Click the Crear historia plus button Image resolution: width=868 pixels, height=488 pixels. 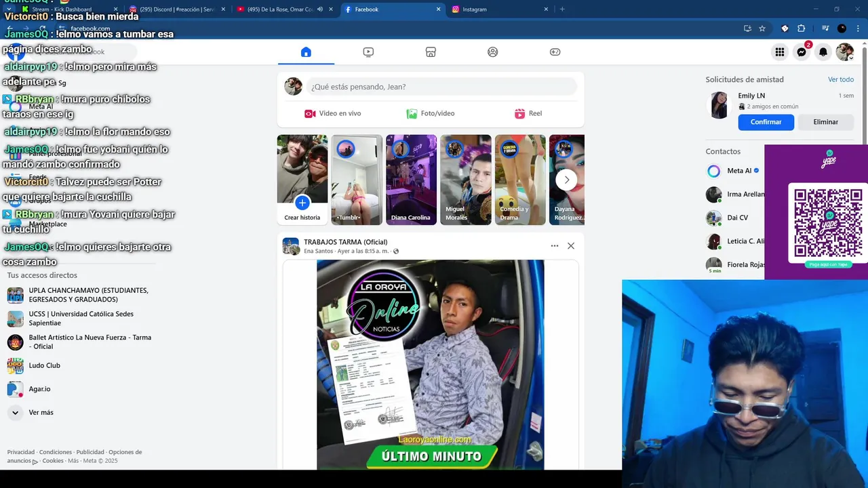pyautogui.click(x=302, y=203)
